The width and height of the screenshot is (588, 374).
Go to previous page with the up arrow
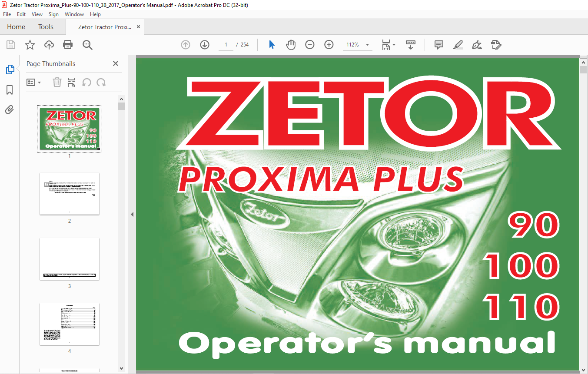186,45
